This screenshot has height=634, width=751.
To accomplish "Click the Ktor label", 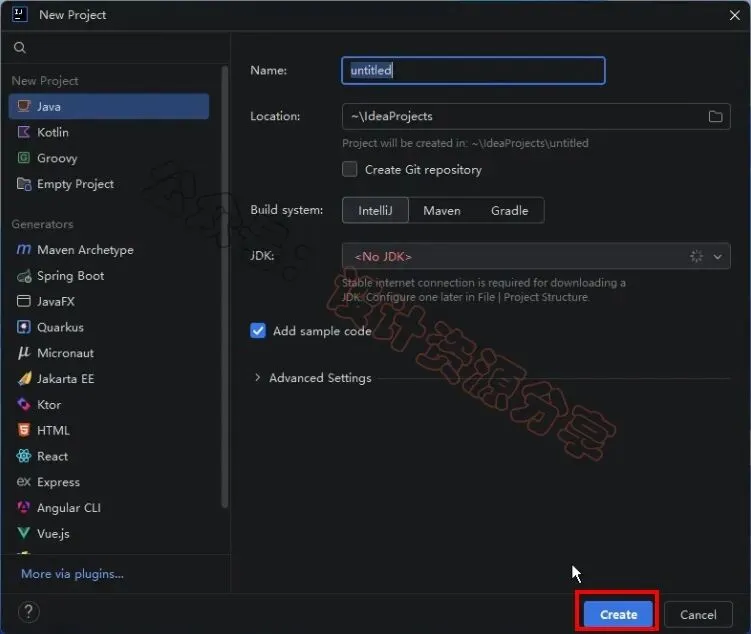I will pyautogui.click(x=49, y=405).
